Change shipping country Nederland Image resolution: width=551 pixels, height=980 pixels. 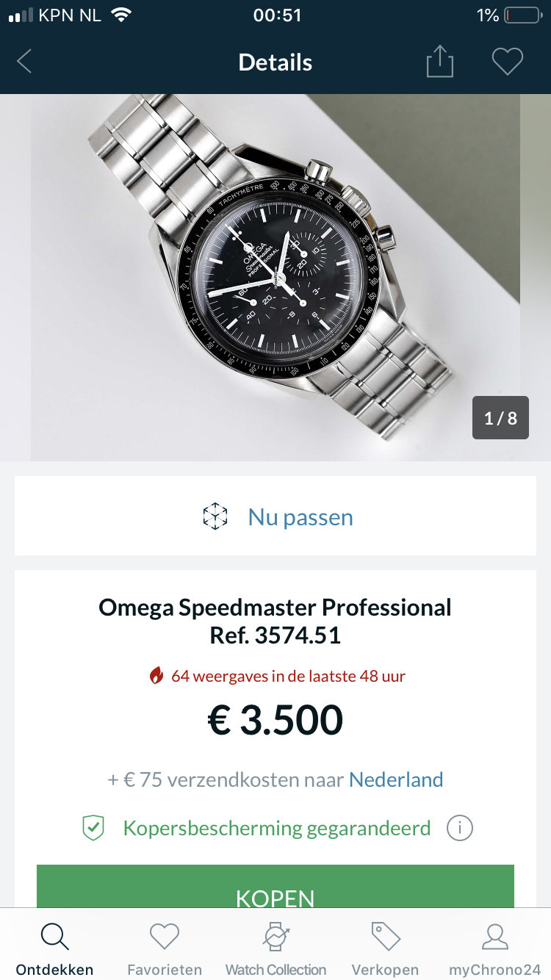(x=396, y=779)
